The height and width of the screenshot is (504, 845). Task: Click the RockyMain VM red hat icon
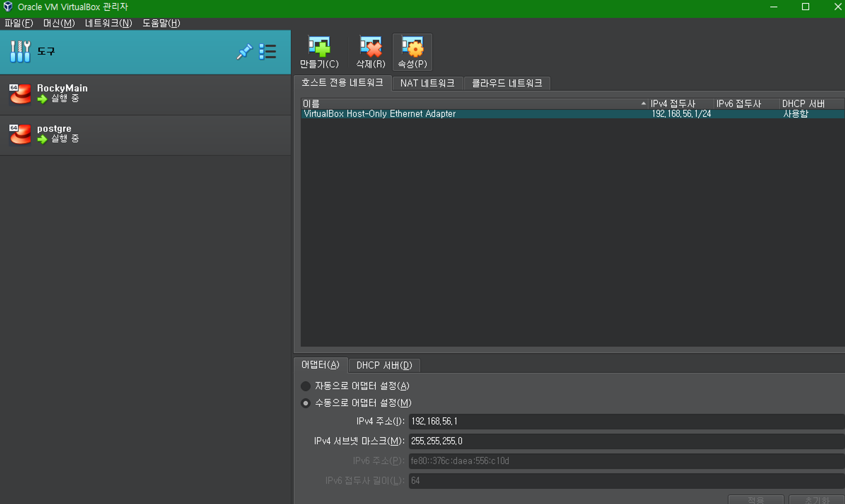pyautogui.click(x=20, y=93)
